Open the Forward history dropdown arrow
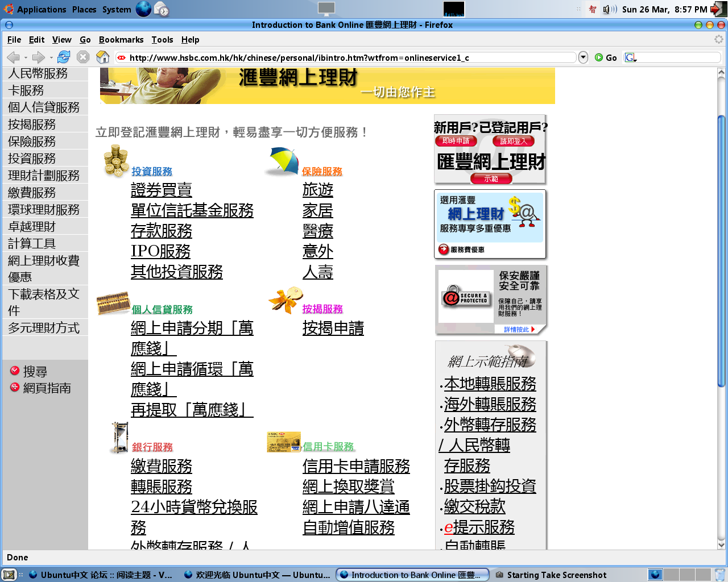This screenshot has height=582, width=728. coord(51,57)
